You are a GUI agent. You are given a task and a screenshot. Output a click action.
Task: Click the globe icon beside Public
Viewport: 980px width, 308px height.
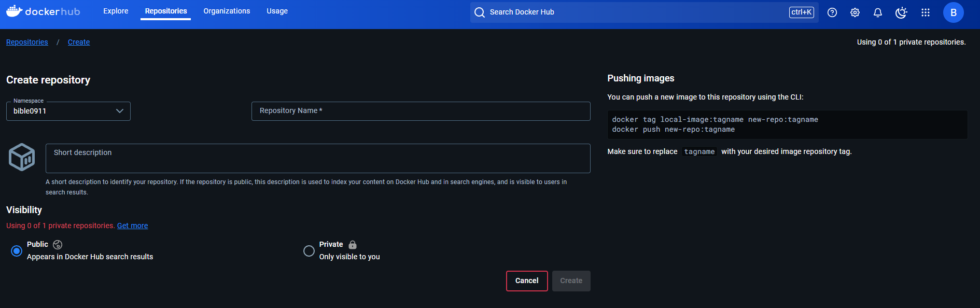(x=58, y=245)
